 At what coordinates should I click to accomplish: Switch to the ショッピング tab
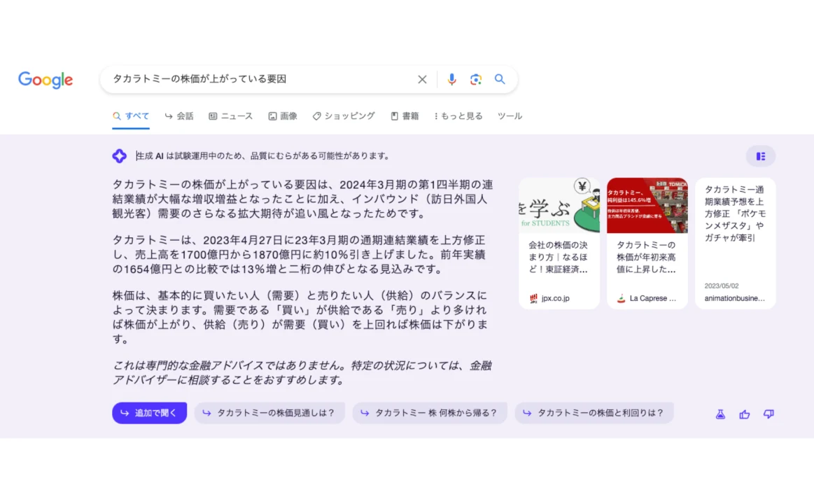pos(344,116)
